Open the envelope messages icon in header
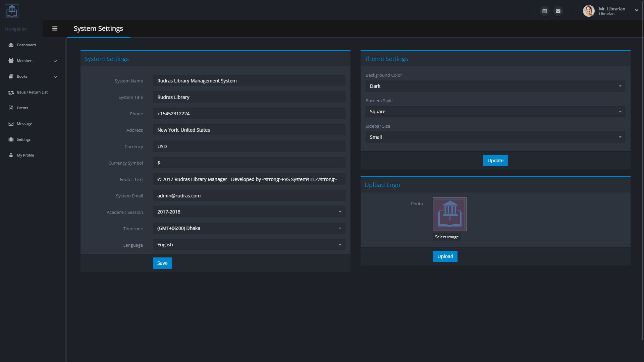This screenshot has width=644, height=362. pos(558,11)
